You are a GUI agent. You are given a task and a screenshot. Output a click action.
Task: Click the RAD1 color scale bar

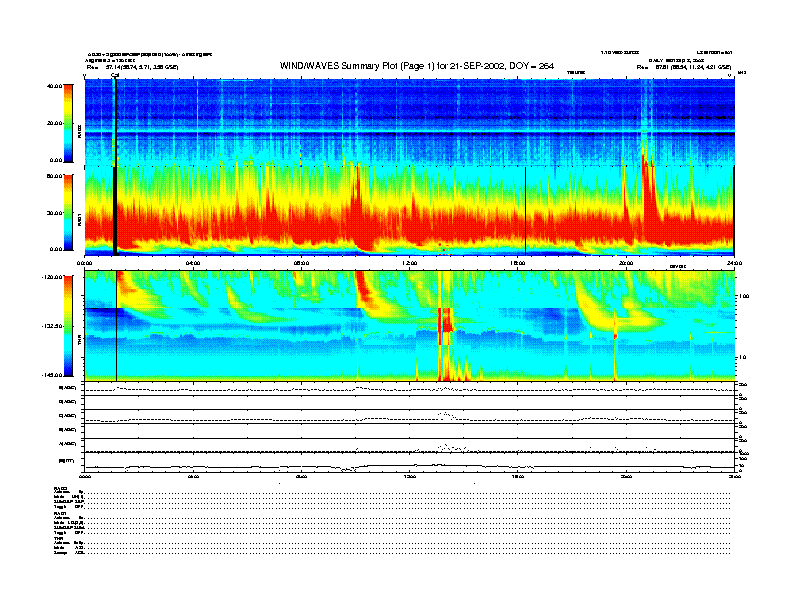coord(68,212)
